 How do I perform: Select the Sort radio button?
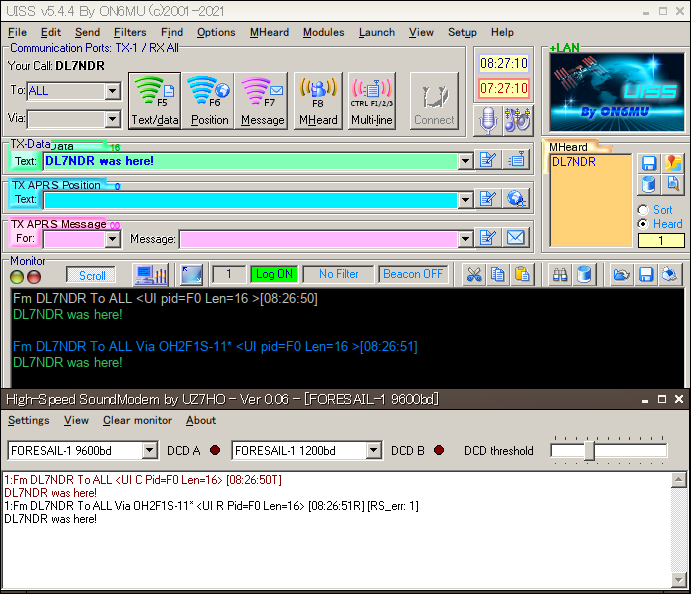coord(642,210)
